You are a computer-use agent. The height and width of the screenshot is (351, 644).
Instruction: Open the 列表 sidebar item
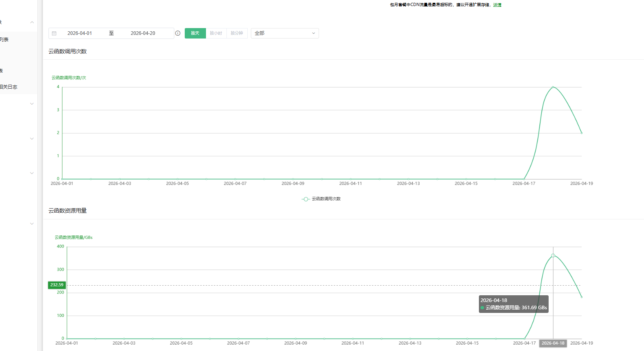coord(4,39)
